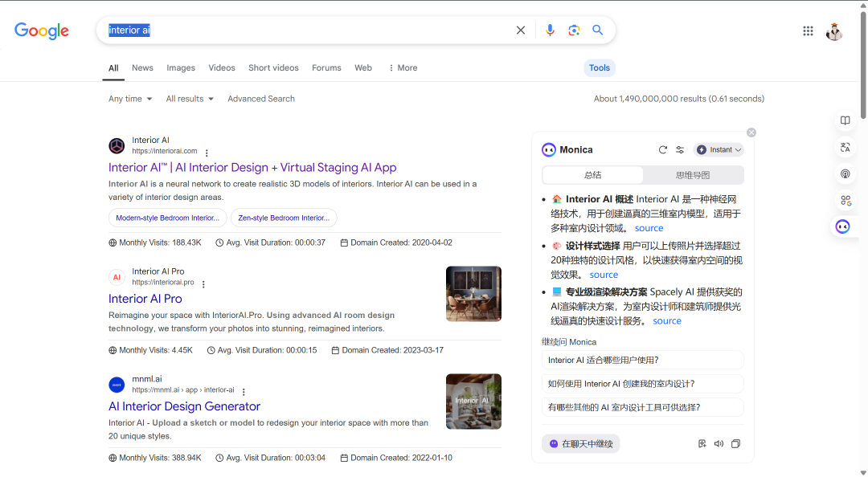Toggle the Tools button
The width and height of the screenshot is (868, 477).
600,67
